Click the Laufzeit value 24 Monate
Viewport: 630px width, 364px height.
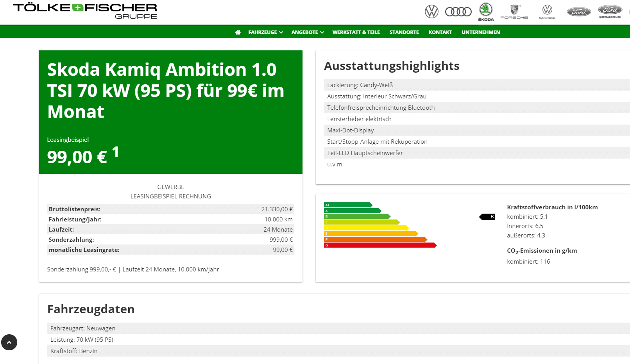click(x=278, y=230)
